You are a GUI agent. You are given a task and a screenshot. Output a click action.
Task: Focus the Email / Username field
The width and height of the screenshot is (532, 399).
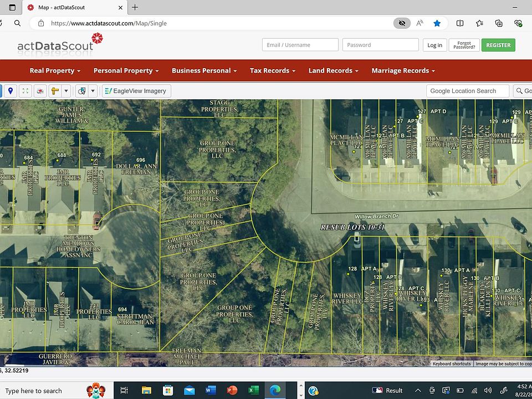300,45
